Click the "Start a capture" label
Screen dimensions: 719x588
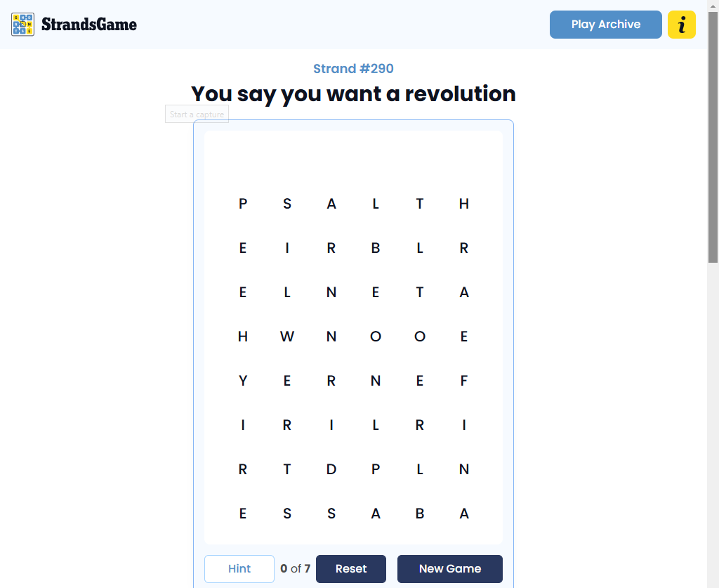point(197,115)
